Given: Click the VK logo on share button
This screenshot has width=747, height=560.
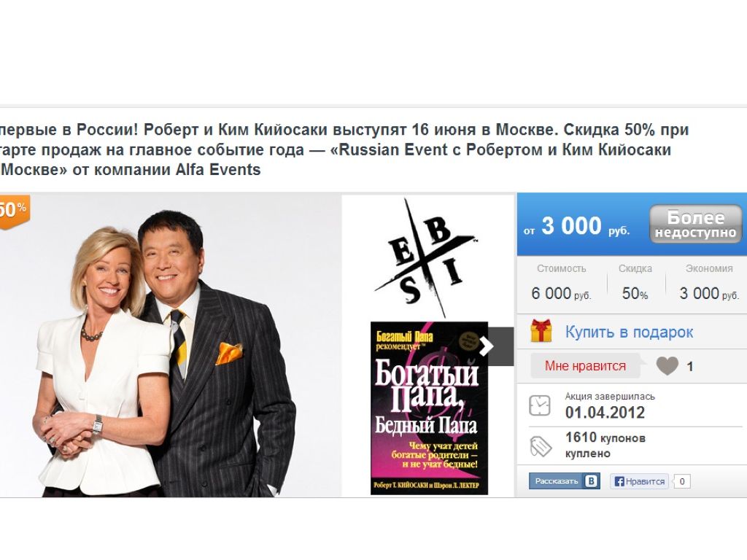Looking at the screenshot, I should click(591, 481).
